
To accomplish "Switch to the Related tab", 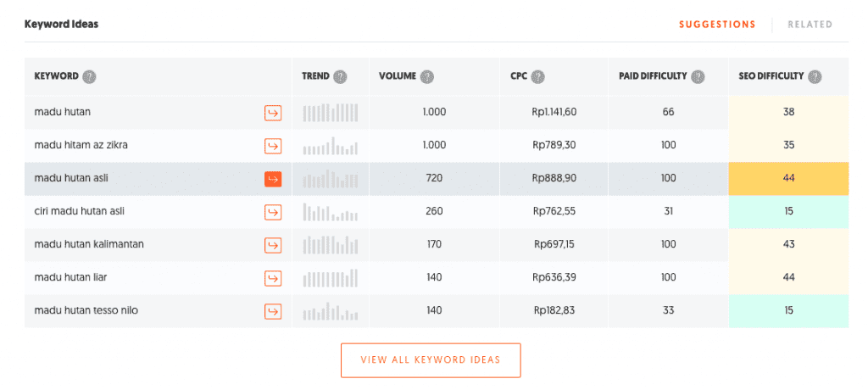I will [810, 25].
